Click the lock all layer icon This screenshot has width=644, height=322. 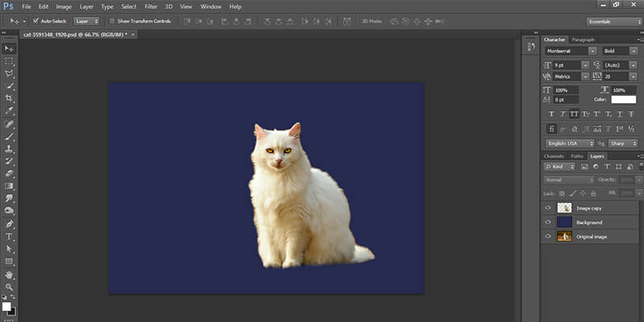coord(593,193)
